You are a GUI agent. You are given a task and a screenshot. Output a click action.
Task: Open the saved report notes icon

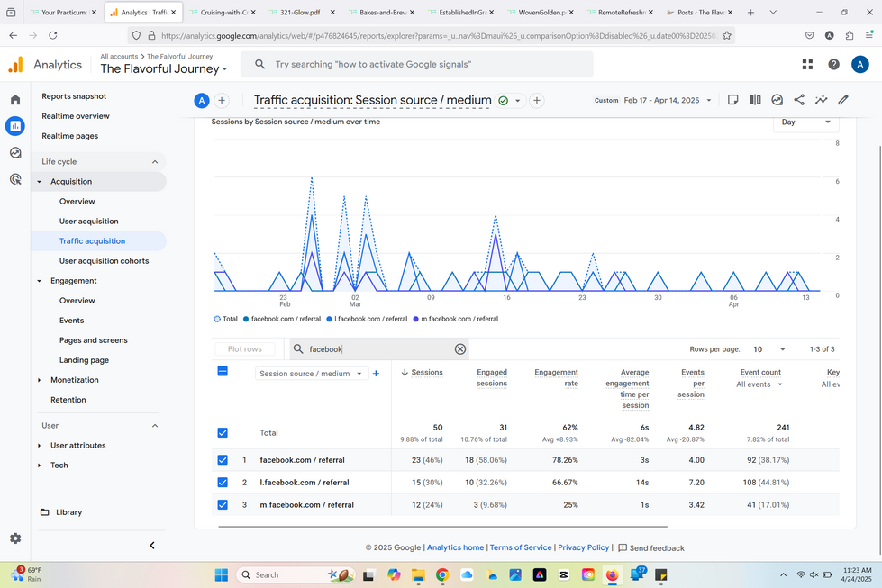733,100
